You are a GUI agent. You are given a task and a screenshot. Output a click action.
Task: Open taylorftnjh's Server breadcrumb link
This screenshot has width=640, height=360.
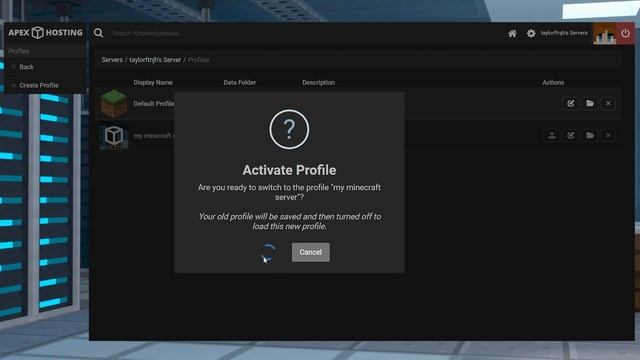coord(155,60)
